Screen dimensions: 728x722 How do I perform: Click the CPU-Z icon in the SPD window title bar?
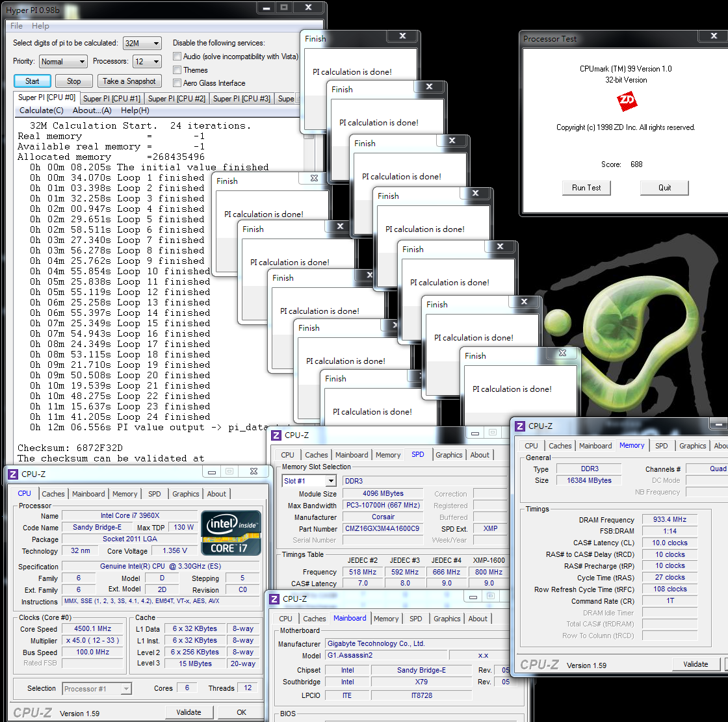click(x=276, y=435)
